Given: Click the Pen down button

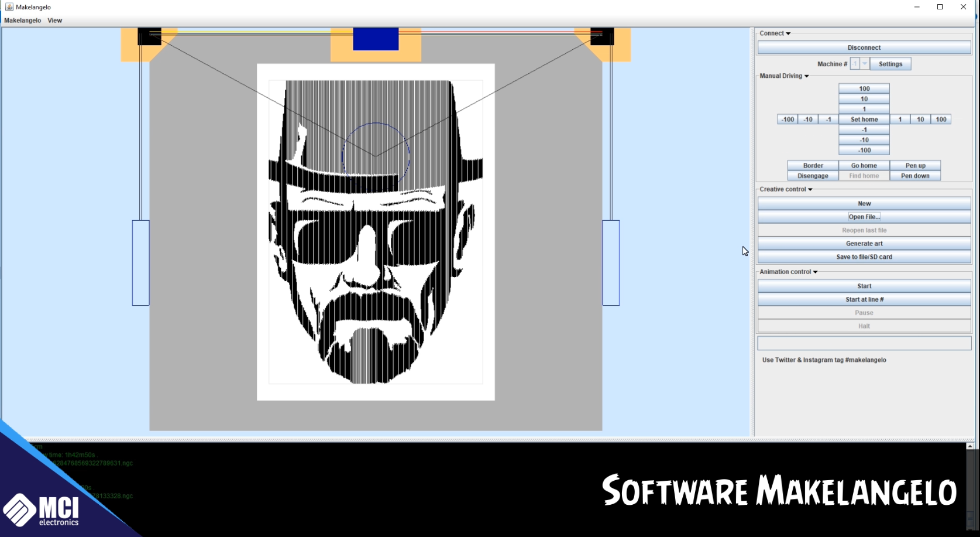Looking at the screenshot, I should point(915,176).
